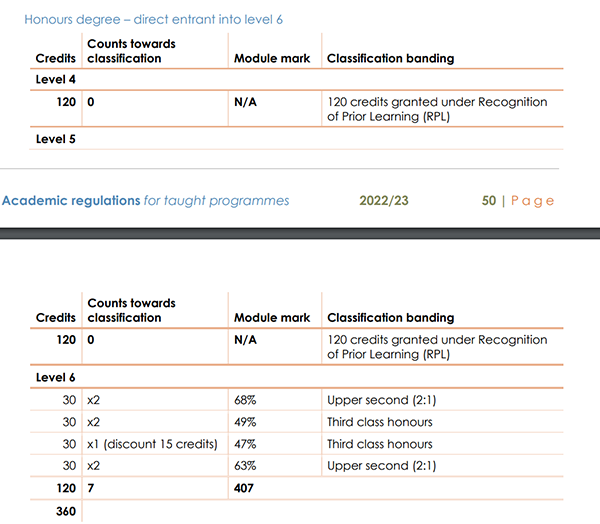Screen dimensions: 600x524
Task: Click the '50 | Page' page number
Action: point(517,201)
